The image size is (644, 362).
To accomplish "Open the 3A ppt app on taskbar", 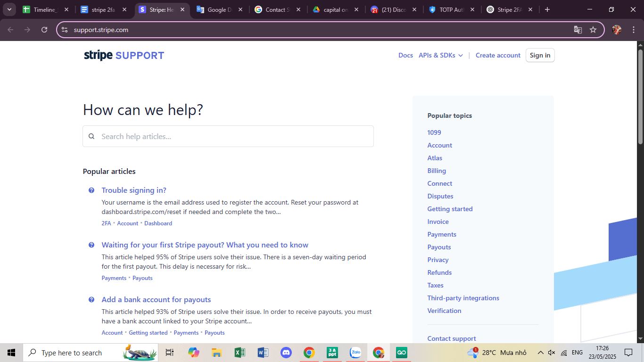I will click(332, 353).
